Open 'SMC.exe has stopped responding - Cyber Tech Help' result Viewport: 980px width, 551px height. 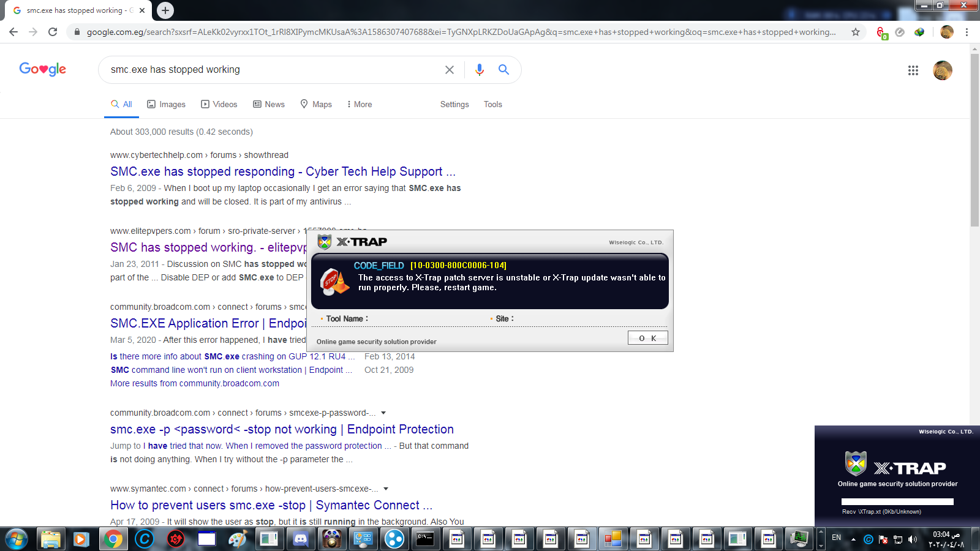(283, 171)
